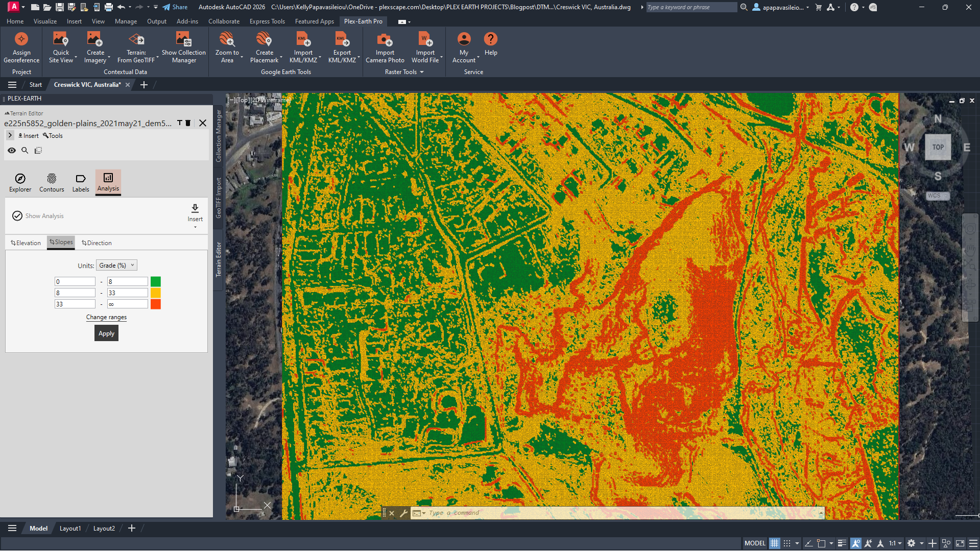
Task: Toggle terrain visibility eye icon
Action: pos(11,151)
